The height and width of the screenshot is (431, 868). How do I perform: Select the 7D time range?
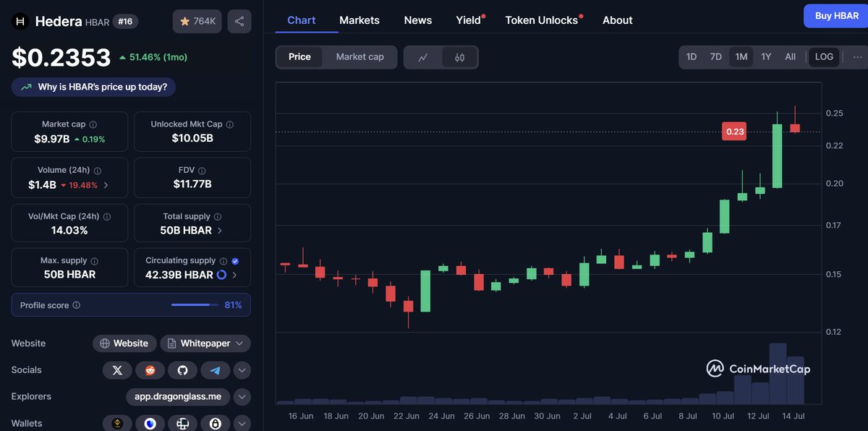click(715, 57)
